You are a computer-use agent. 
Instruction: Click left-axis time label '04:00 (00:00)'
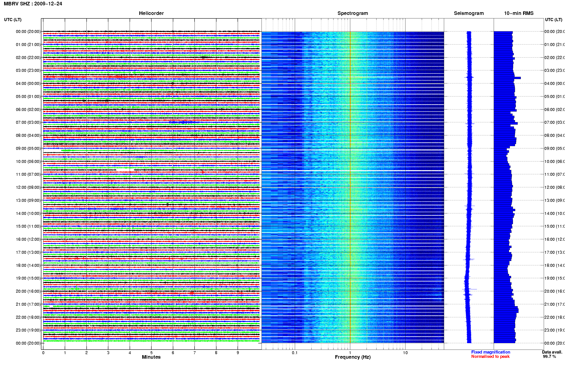click(x=28, y=83)
